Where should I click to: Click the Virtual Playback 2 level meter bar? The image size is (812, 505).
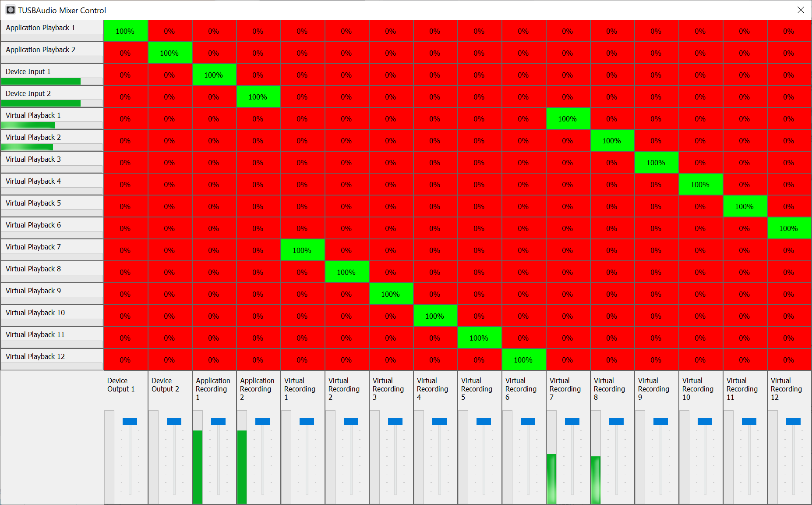[x=52, y=147]
